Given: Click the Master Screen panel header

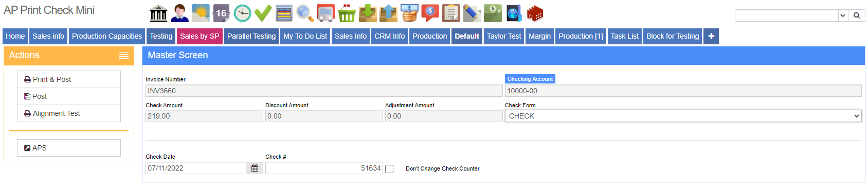Looking at the screenshot, I should (503, 56).
